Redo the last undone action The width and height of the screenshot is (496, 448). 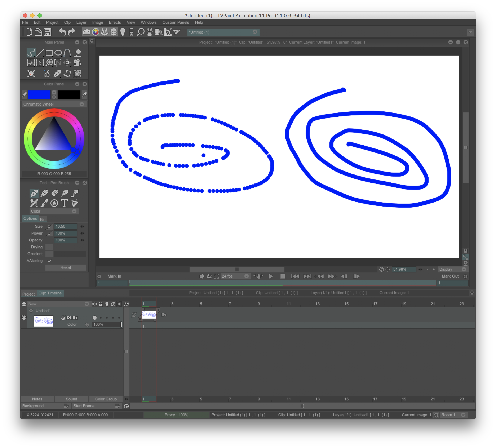pos(71,32)
